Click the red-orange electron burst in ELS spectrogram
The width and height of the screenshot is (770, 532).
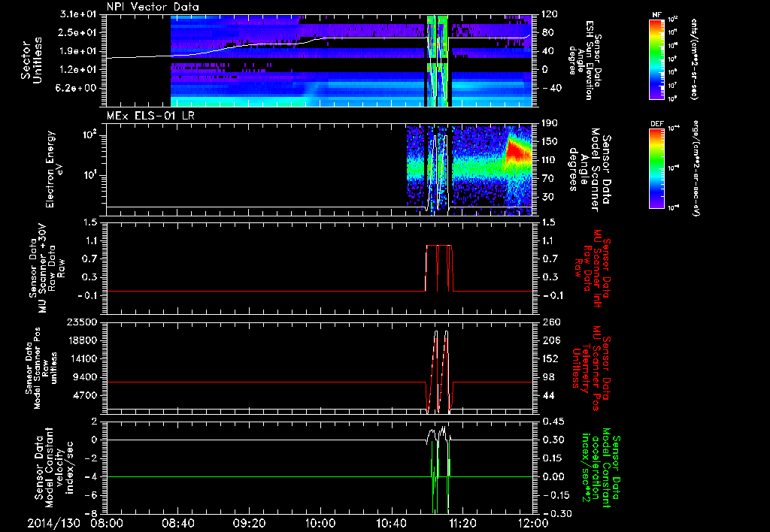[x=517, y=151]
